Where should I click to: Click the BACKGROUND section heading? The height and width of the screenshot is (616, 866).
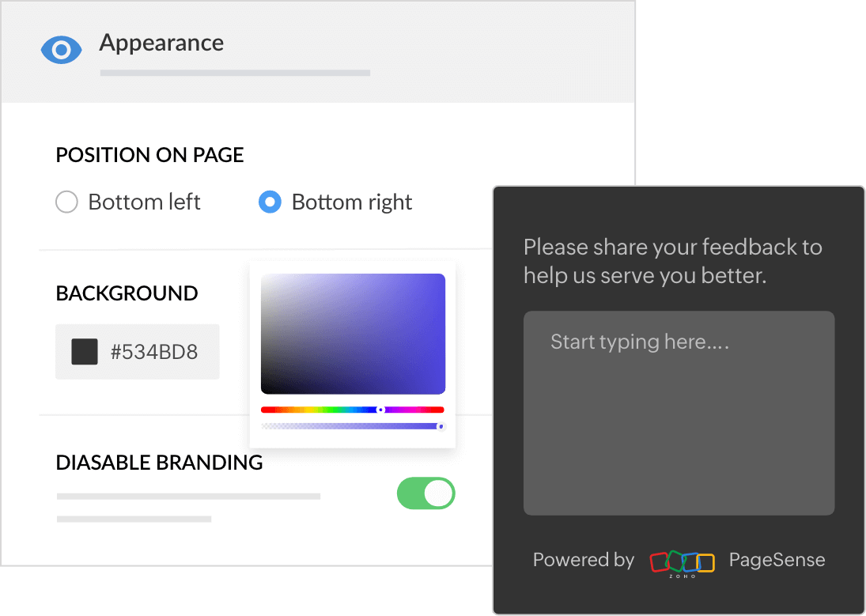point(127,293)
